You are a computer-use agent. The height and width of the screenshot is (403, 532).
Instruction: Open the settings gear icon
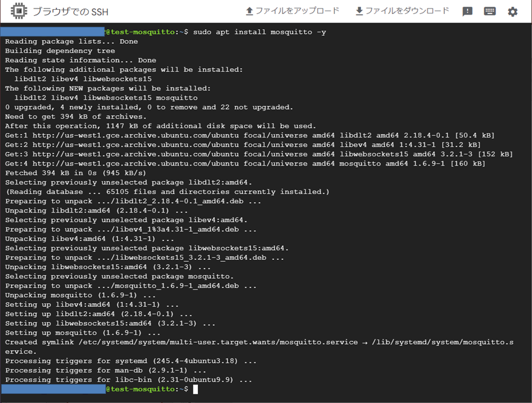pyautogui.click(x=513, y=12)
